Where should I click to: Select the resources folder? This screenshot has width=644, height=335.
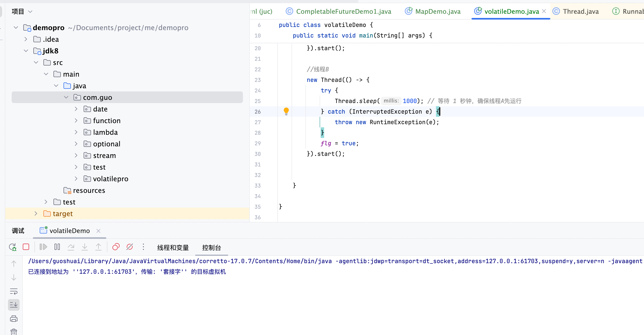pos(89,190)
